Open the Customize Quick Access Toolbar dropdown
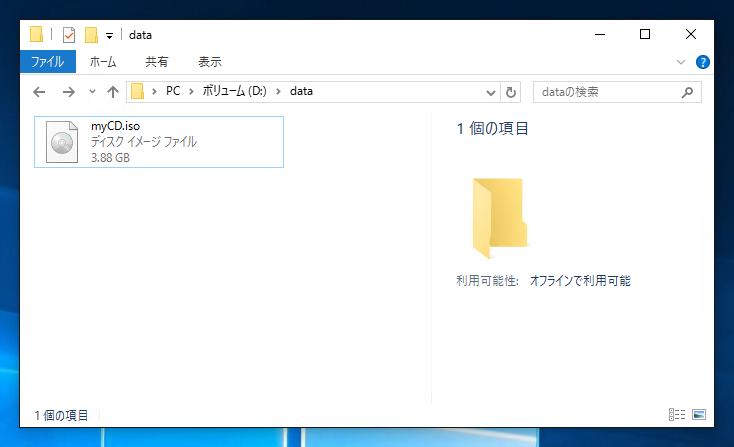734x447 pixels. [109, 36]
